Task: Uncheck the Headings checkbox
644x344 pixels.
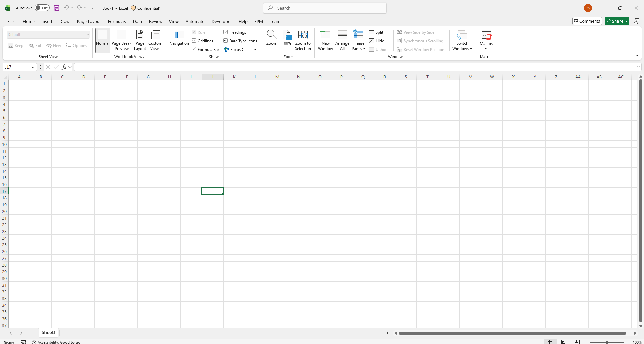Action: click(226, 32)
